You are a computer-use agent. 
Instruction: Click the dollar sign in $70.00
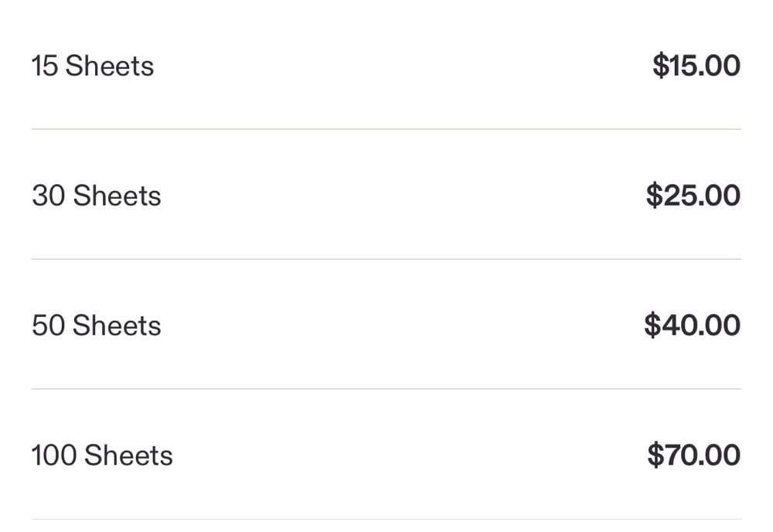pos(656,455)
